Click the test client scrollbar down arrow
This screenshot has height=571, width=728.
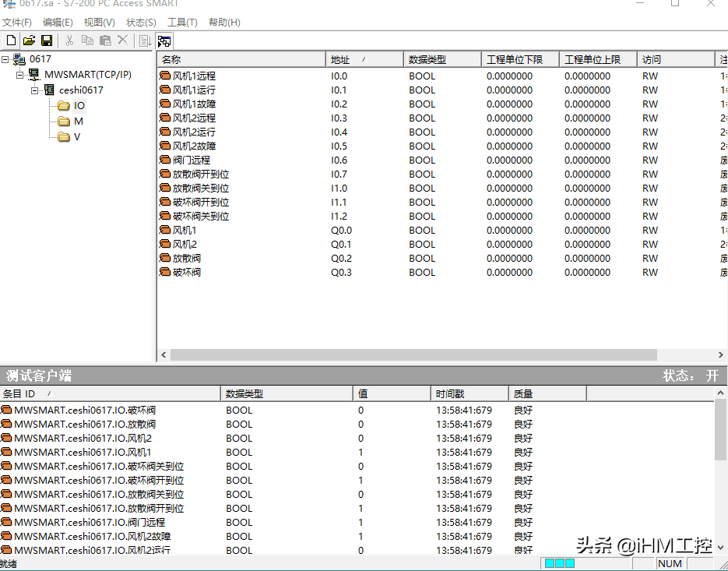720,548
